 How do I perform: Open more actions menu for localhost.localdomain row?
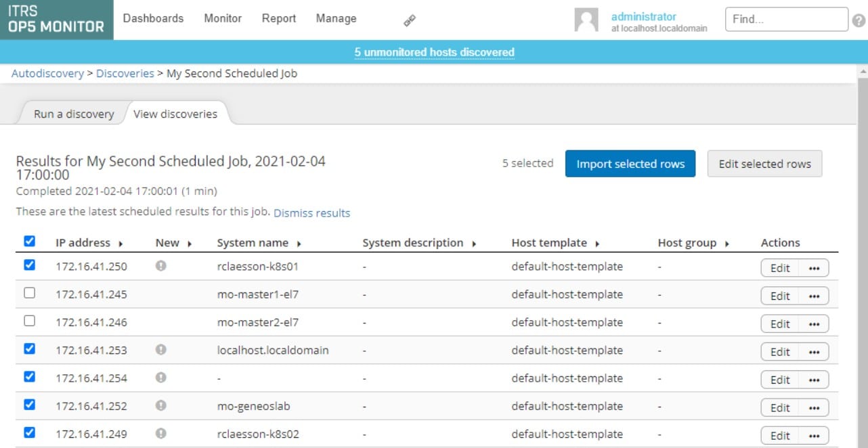point(814,352)
